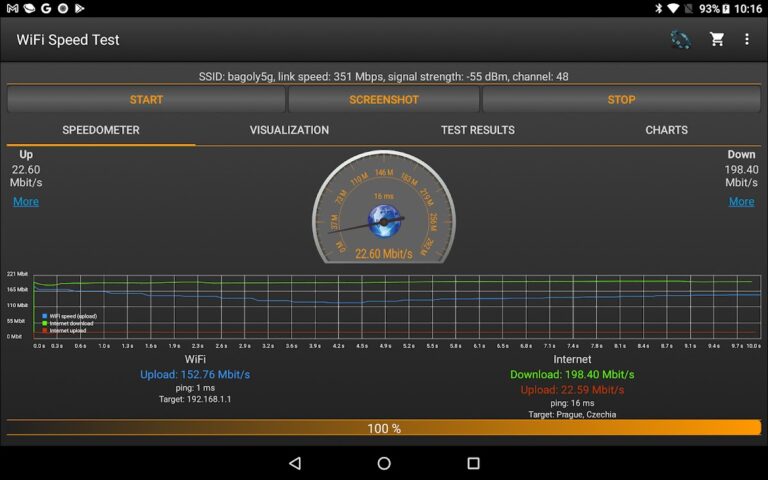The height and width of the screenshot is (480, 768).
Task: Open the More link under Down
Action: click(x=742, y=201)
